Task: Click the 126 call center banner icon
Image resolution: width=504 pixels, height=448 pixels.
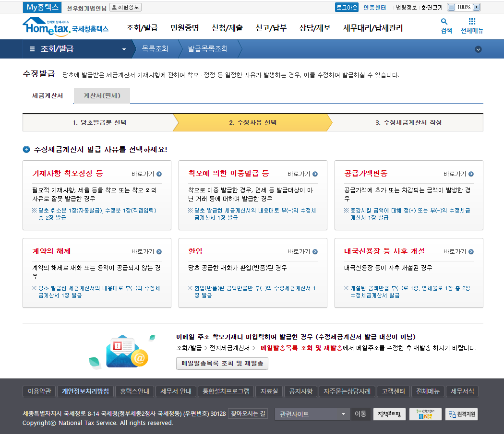Action: tap(425, 414)
